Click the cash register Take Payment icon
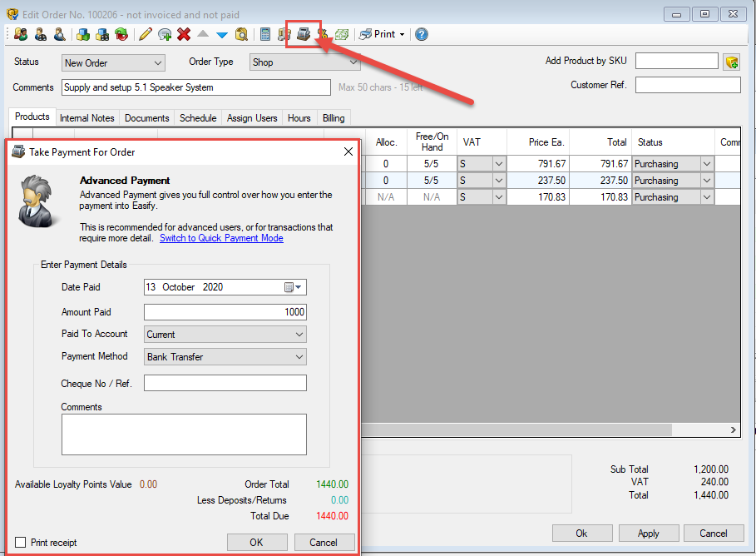The image size is (756, 556). click(304, 34)
